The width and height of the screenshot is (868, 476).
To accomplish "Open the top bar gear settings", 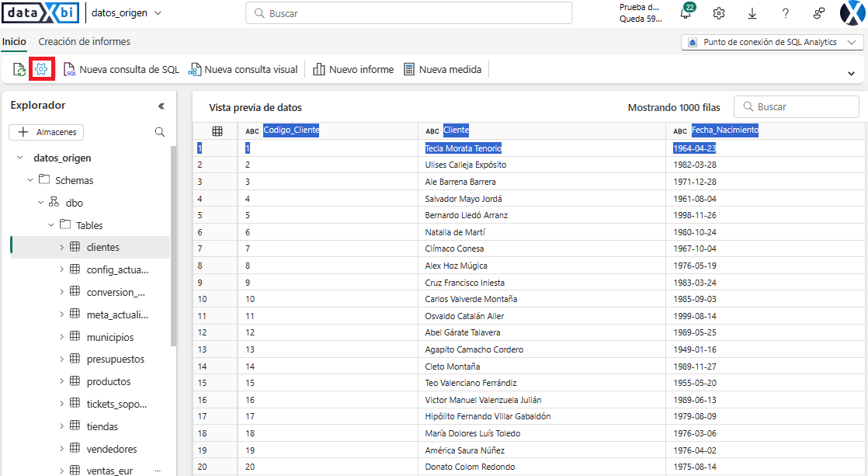I will (719, 13).
